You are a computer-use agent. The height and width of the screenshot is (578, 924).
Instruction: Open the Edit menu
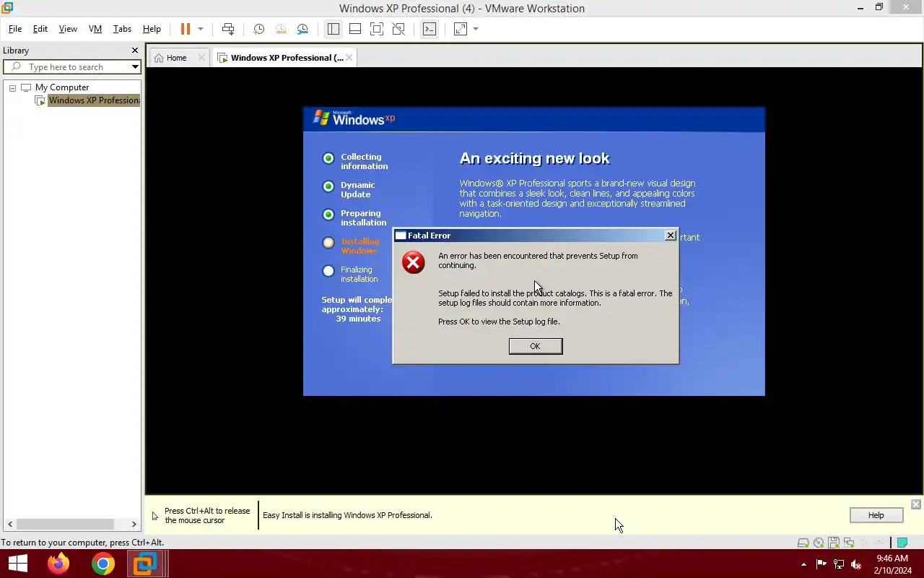[x=40, y=29]
